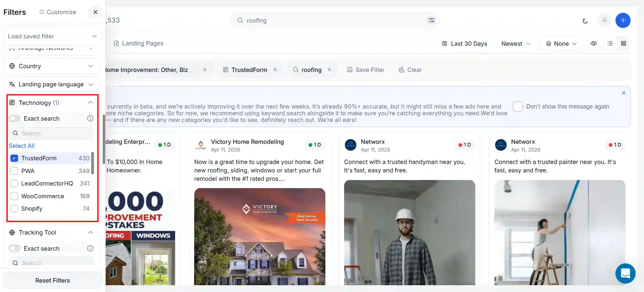Switch to dark mode moon icon

pos(585,21)
